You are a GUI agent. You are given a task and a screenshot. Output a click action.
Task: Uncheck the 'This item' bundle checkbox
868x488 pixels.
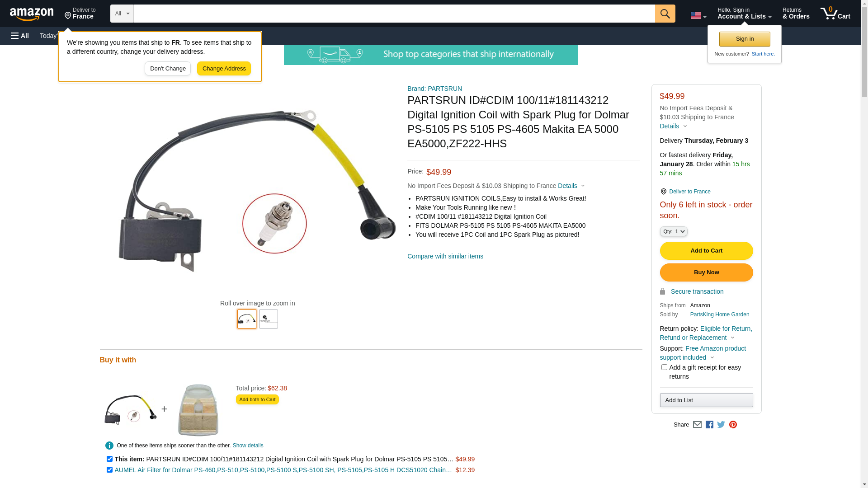109,459
